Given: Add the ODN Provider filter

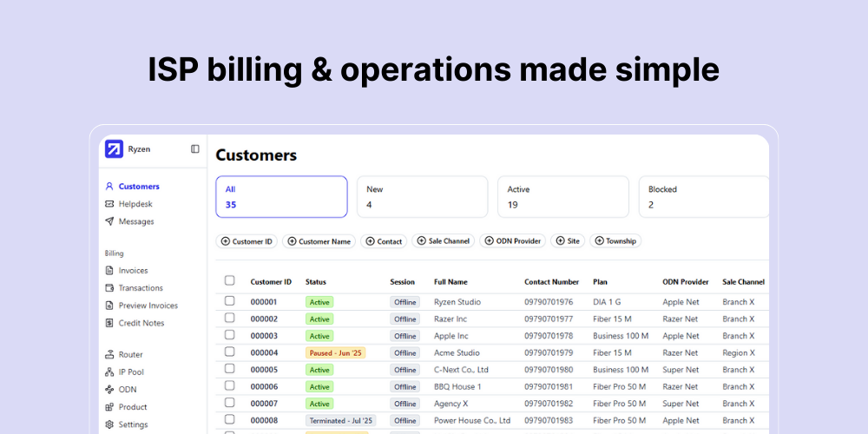Looking at the screenshot, I should pos(513,241).
